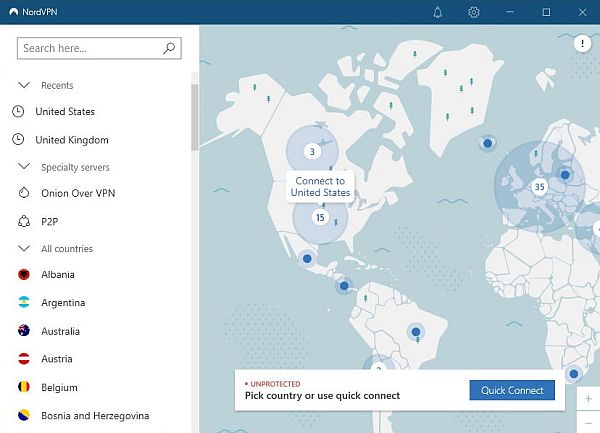Select the Eastern Europe server pin
Viewport: 600px width, 433px height.
click(x=565, y=175)
